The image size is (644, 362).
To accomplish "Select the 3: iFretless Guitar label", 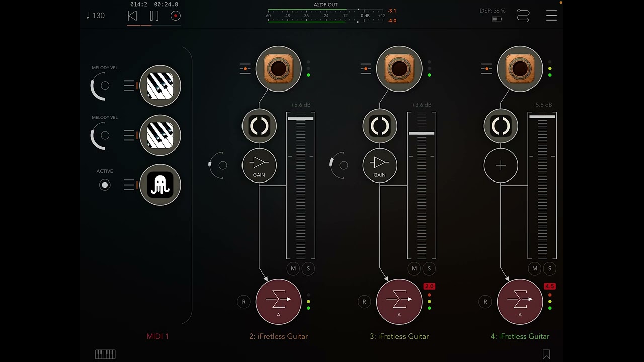I will (399, 336).
